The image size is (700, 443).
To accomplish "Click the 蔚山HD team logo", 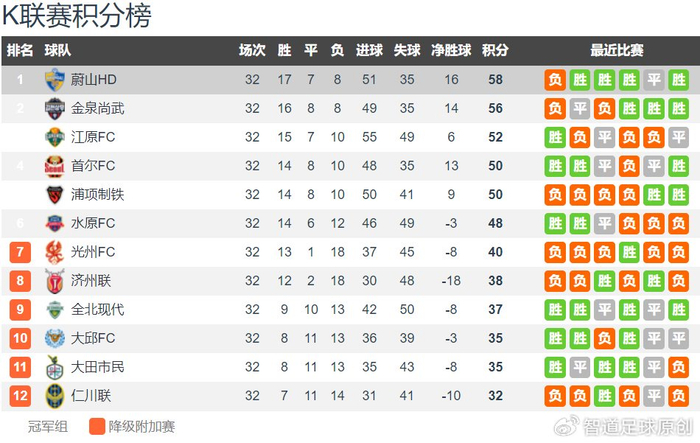I will click(x=54, y=79).
